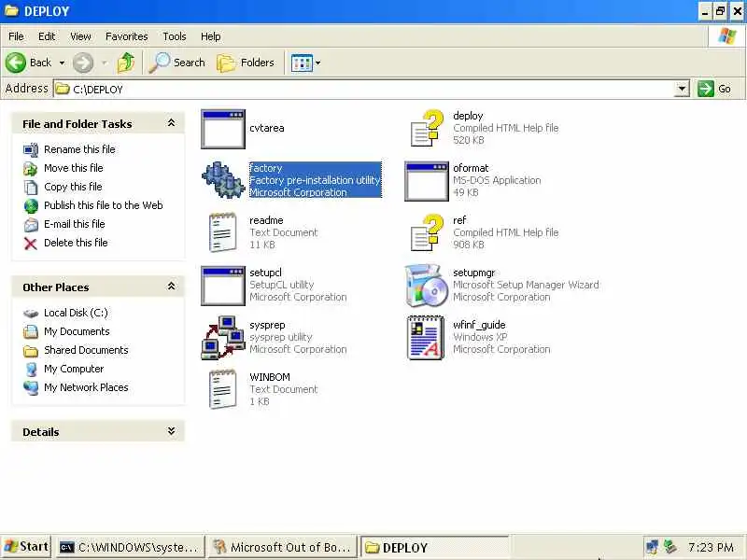Open the Tools menu
This screenshot has height=560, width=747.
[x=175, y=36]
